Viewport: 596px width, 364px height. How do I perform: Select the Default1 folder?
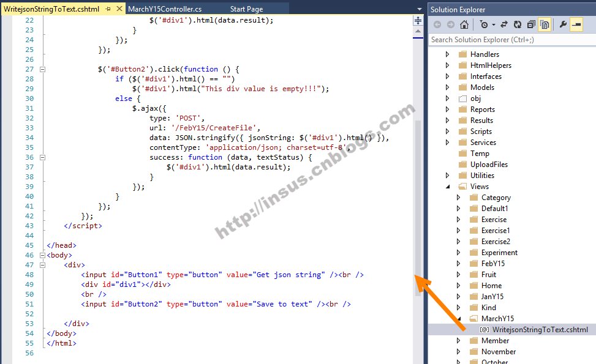[494, 209]
